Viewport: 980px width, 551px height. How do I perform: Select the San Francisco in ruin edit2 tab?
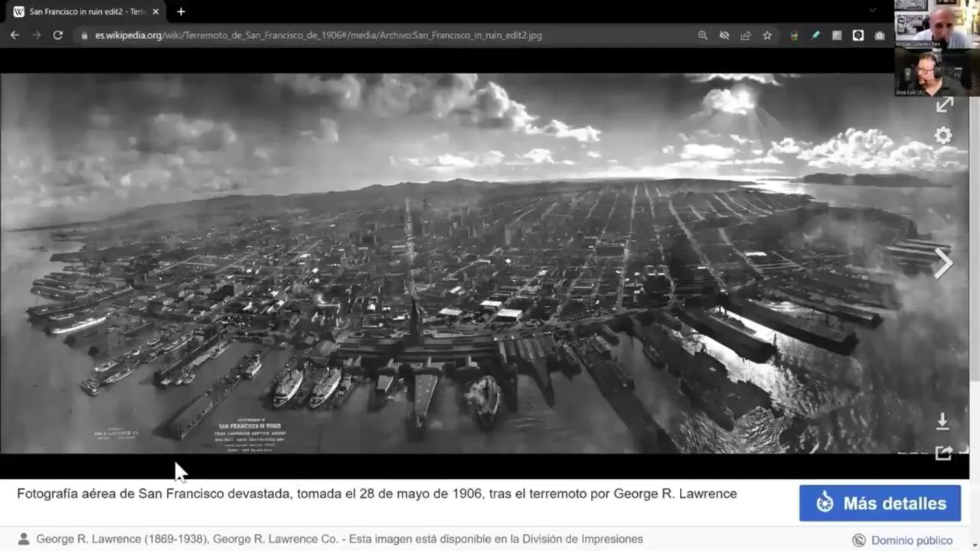point(87,11)
